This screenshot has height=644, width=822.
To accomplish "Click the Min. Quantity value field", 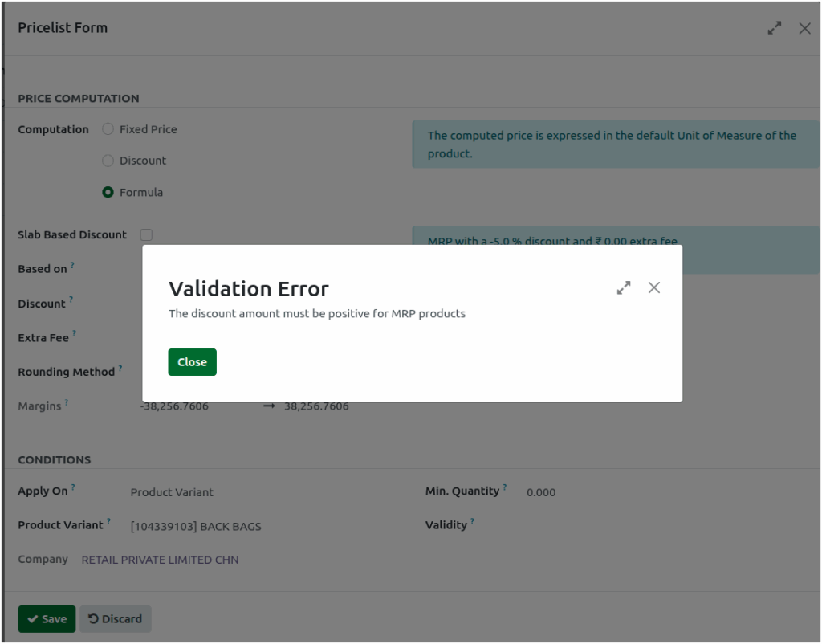I will [x=541, y=492].
